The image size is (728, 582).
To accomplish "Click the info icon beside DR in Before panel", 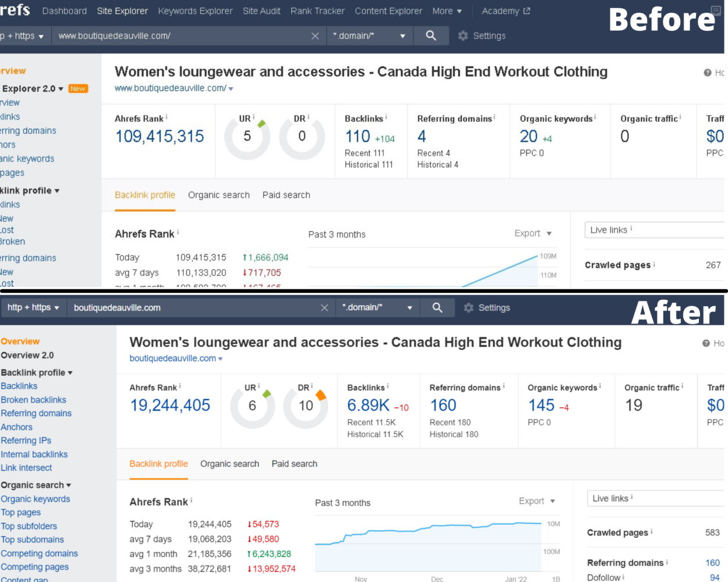I will pos(309,117).
